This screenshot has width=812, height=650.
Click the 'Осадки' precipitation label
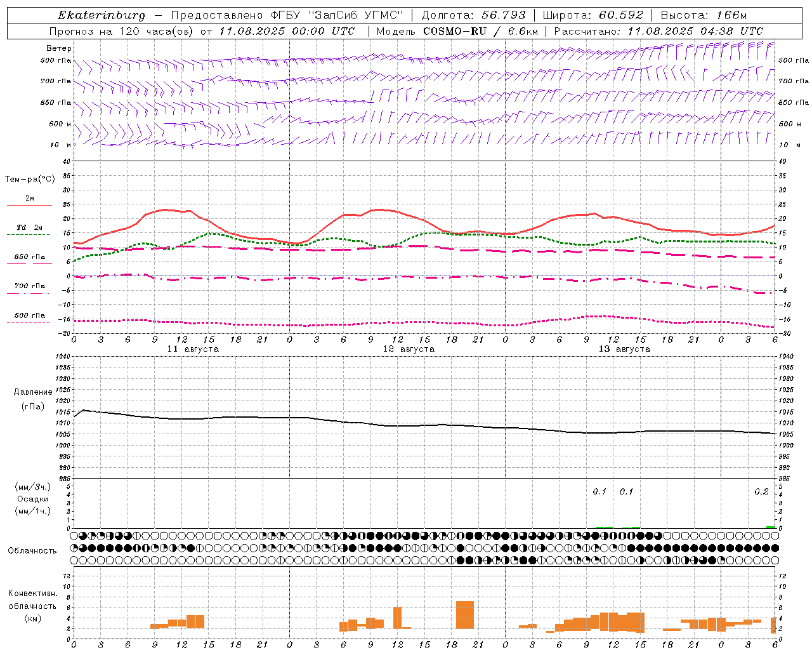click(x=33, y=499)
